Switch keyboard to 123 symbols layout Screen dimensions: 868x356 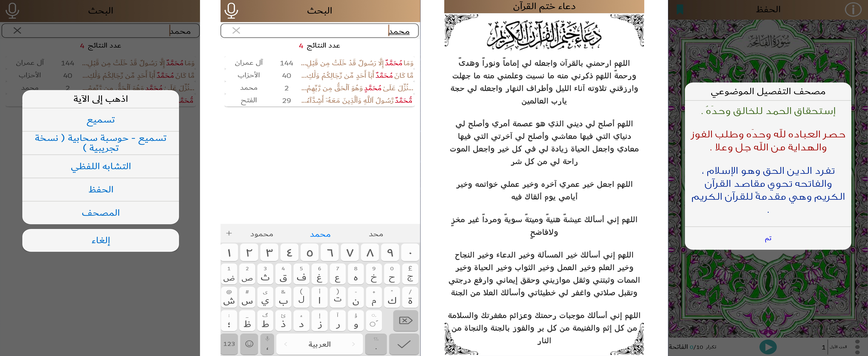(229, 344)
